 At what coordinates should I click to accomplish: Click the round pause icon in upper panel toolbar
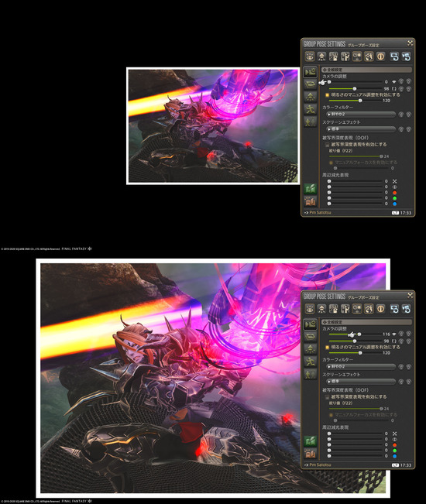tap(380, 57)
